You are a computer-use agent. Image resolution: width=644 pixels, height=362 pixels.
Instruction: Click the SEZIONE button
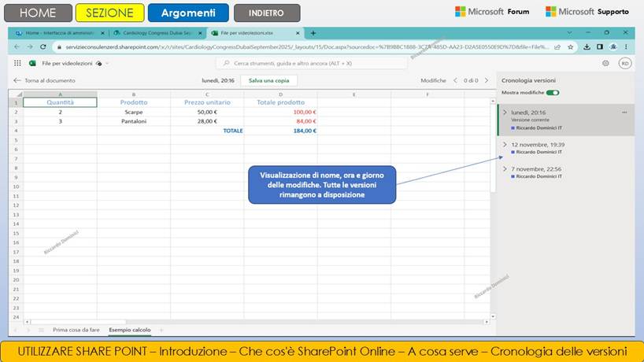109,13
